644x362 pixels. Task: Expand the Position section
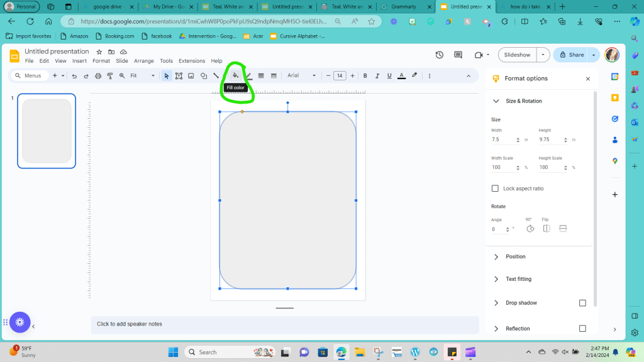[x=515, y=256]
